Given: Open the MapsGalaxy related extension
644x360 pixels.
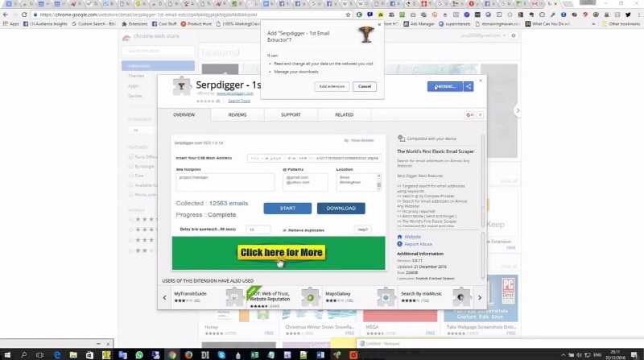Looking at the screenshot, I should pos(359,297).
